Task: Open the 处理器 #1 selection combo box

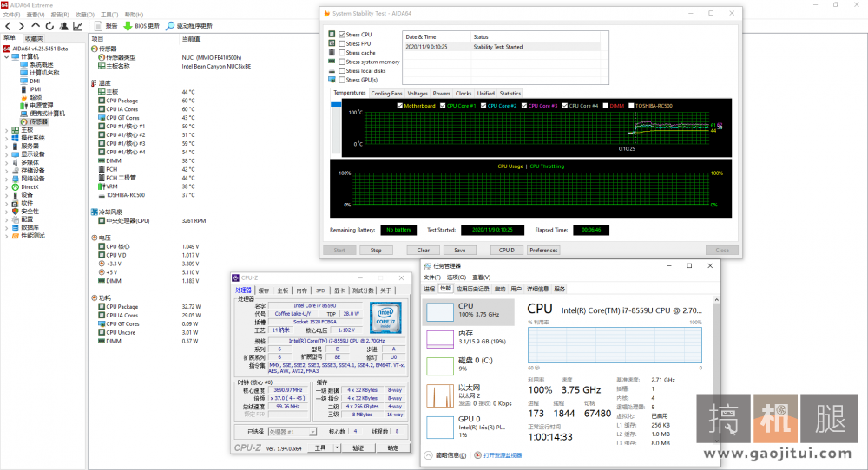Action: coord(293,432)
